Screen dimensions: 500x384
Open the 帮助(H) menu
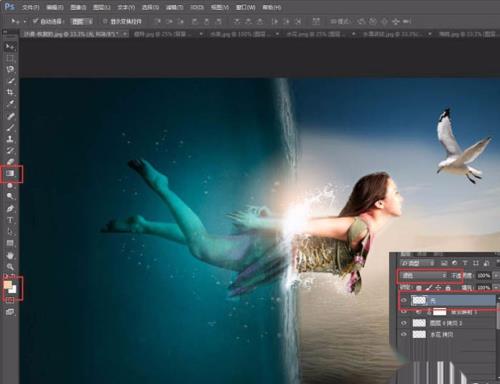pyautogui.click(x=272, y=7)
